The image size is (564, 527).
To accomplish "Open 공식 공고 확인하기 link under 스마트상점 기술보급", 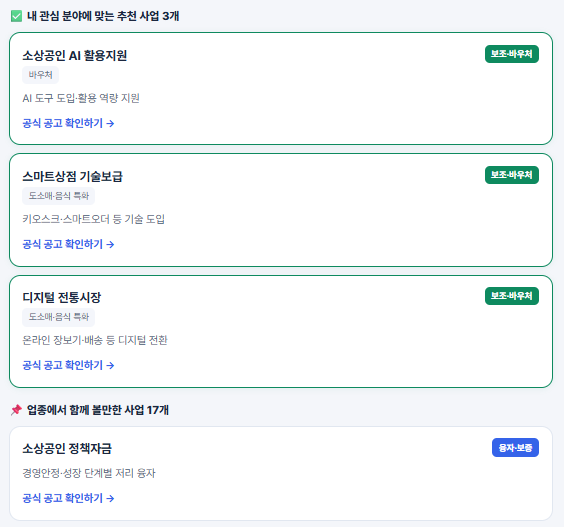I will pos(68,244).
